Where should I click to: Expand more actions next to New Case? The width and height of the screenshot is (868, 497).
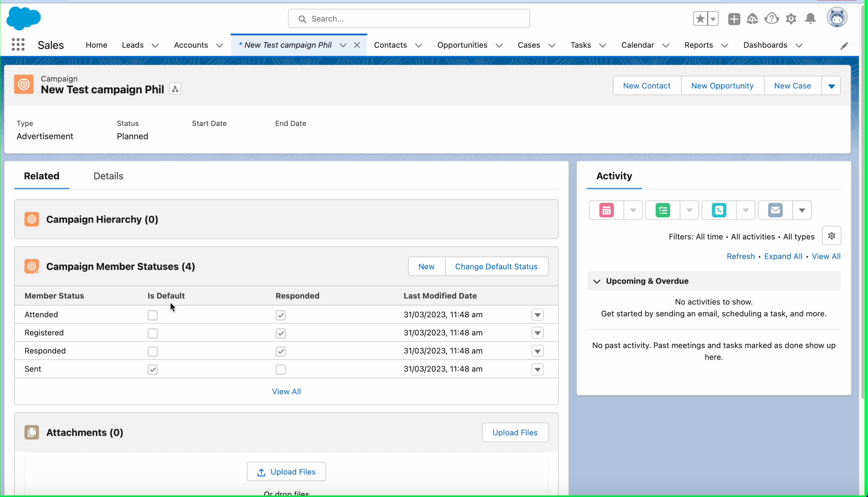831,86
